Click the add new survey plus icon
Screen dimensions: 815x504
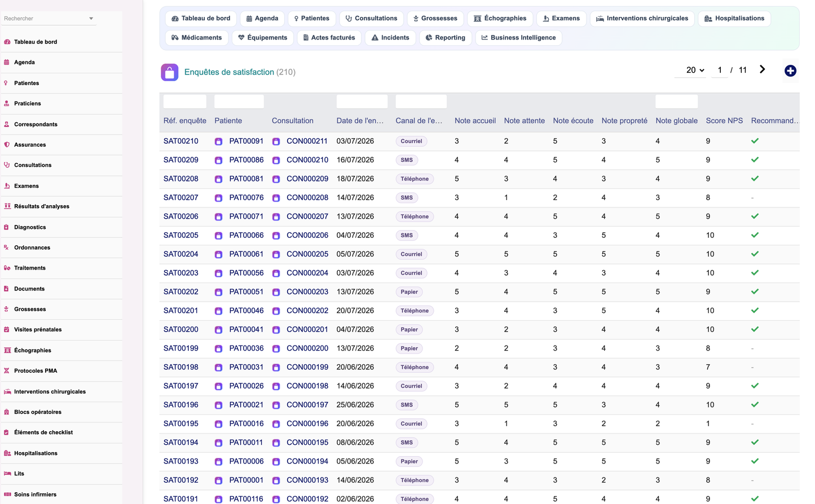tap(790, 70)
